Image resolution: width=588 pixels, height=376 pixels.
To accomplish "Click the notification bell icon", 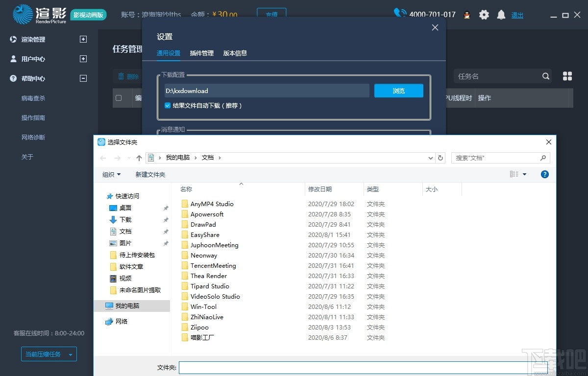I will (x=501, y=15).
